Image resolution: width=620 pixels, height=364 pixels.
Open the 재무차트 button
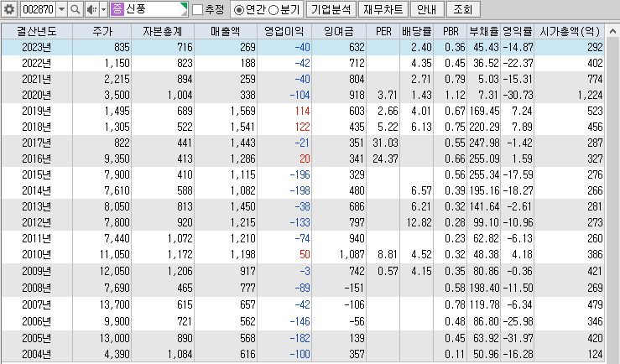coord(383,9)
